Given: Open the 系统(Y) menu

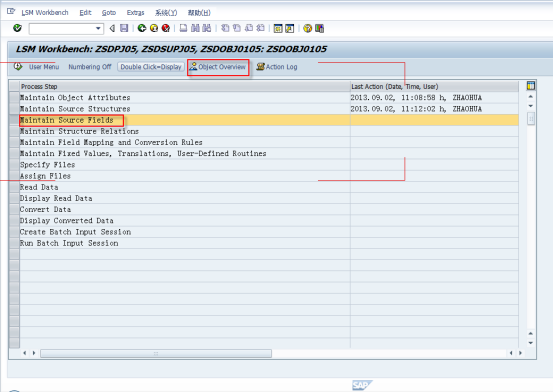Looking at the screenshot, I should click(166, 13).
